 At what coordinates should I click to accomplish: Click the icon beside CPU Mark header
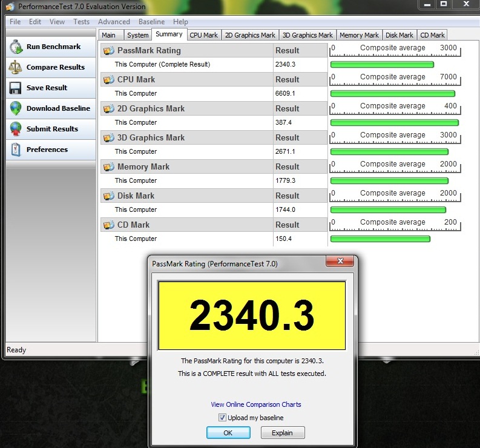(x=109, y=80)
